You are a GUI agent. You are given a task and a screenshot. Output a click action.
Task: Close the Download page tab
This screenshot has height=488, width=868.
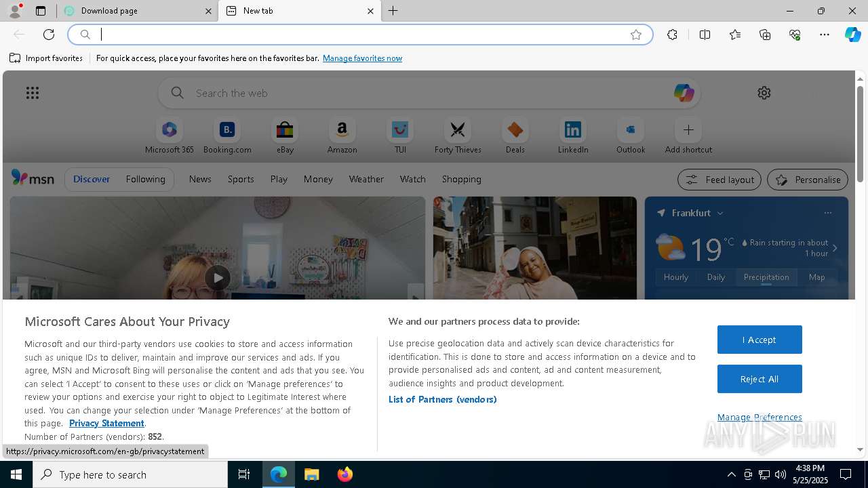(x=208, y=11)
